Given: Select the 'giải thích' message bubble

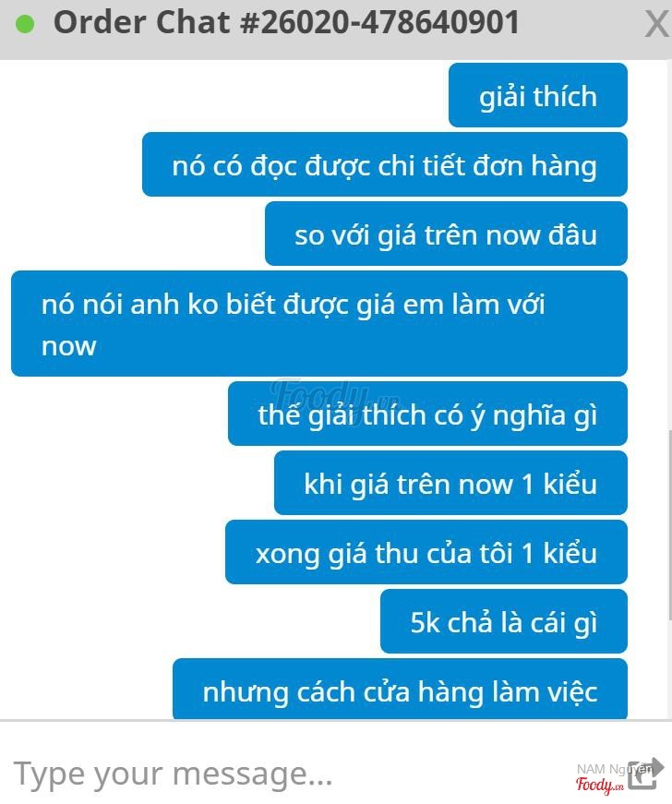Looking at the screenshot, I should point(538,95).
